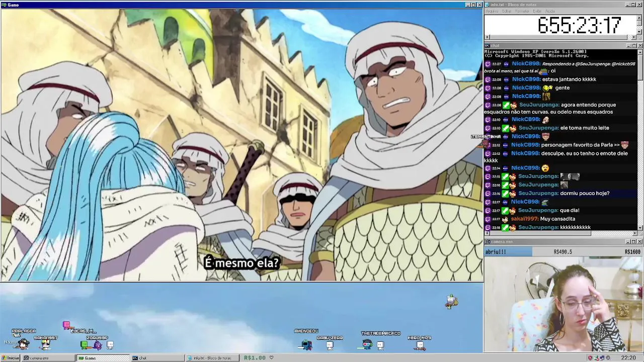Open the Iniciar start button
Screen dimensions: 644x362
[x=10, y=358]
